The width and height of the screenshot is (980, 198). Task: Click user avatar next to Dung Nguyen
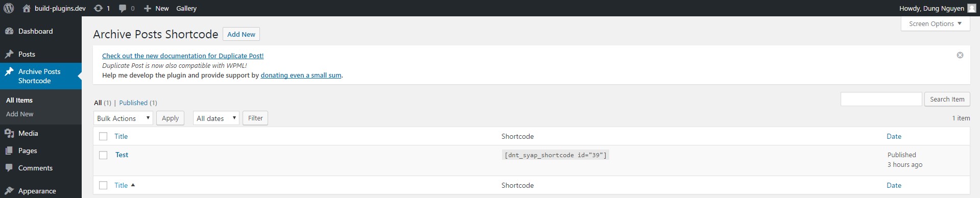[971, 8]
